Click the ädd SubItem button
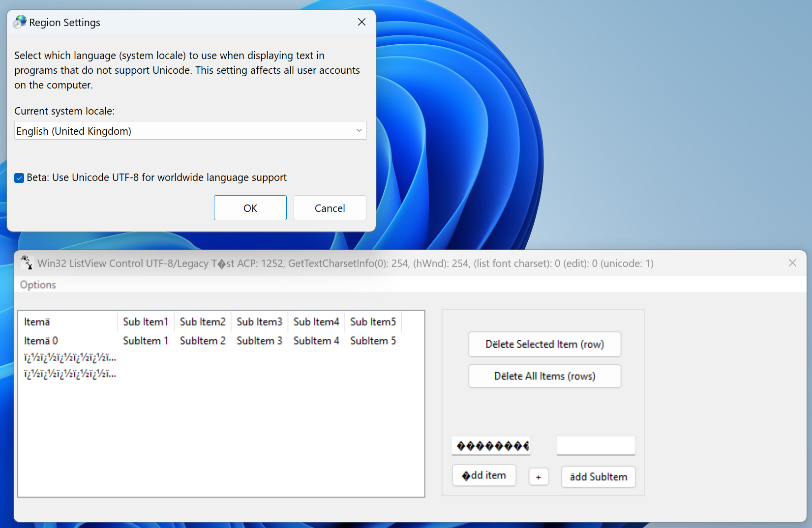 tap(599, 477)
